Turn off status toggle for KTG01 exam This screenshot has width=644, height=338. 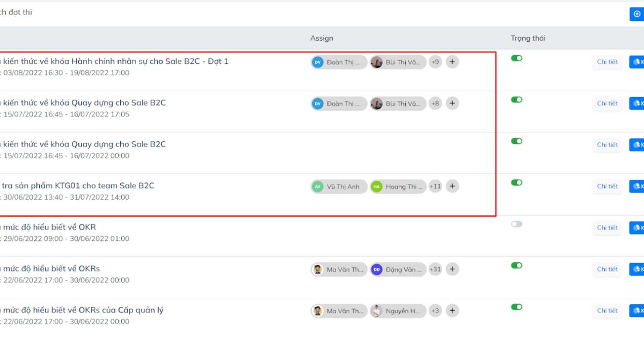point(516,182)
